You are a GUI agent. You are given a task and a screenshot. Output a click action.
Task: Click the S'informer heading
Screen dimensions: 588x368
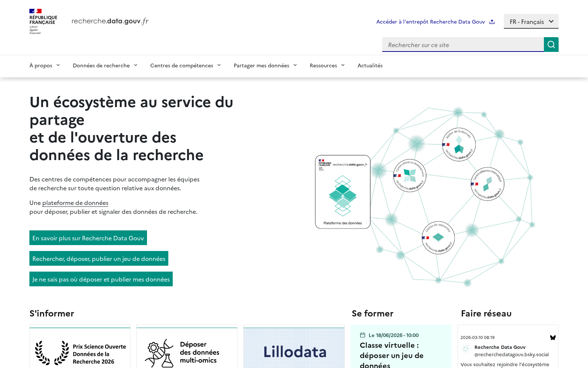[x=52, y=313]
